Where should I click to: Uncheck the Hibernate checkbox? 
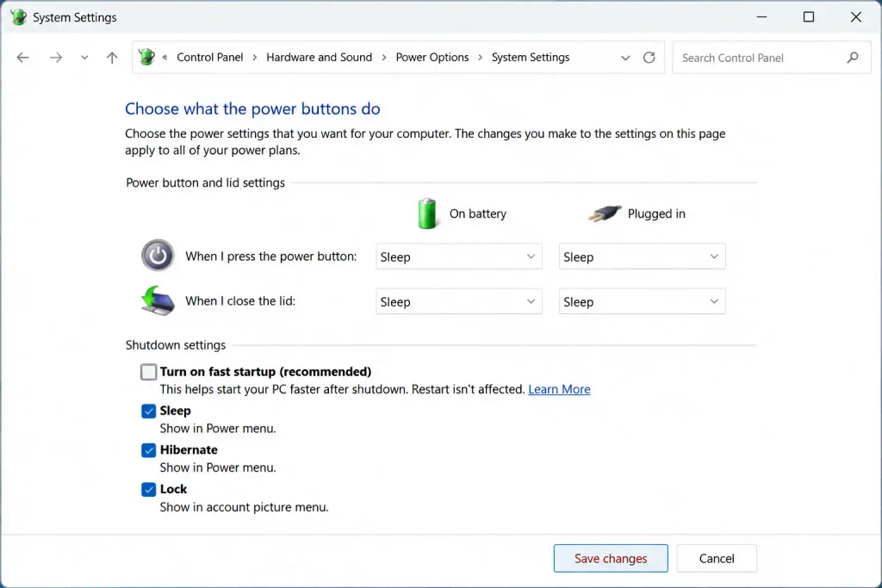pyautogui.click(x=148, y=450)
